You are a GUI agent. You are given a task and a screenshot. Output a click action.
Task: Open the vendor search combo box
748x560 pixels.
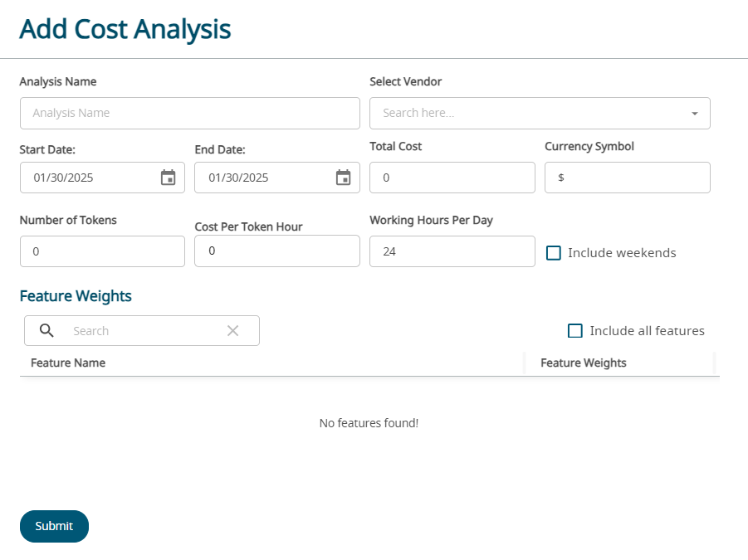tap(531, 114)
